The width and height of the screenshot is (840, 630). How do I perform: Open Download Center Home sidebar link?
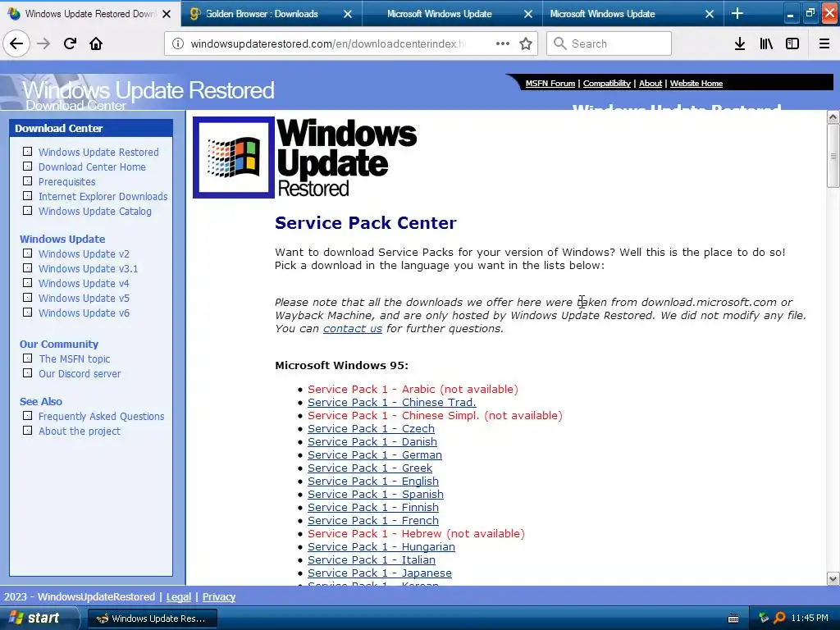pyautogui.click(x=92, y=167)
